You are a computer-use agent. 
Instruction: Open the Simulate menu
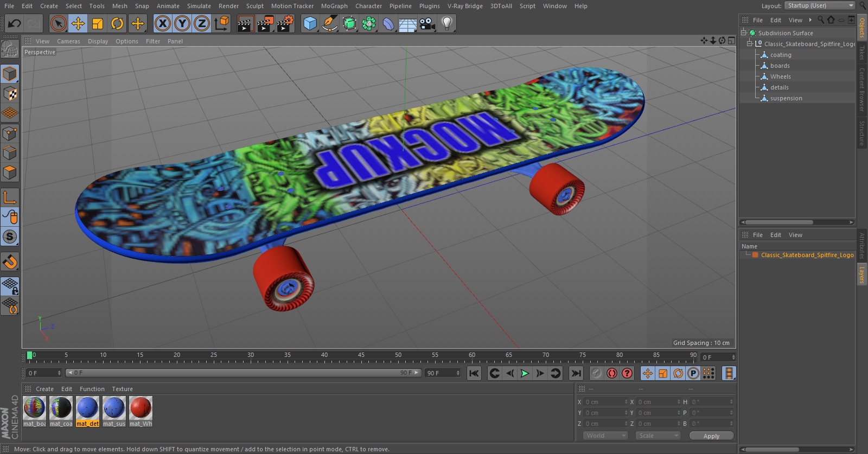199,6
